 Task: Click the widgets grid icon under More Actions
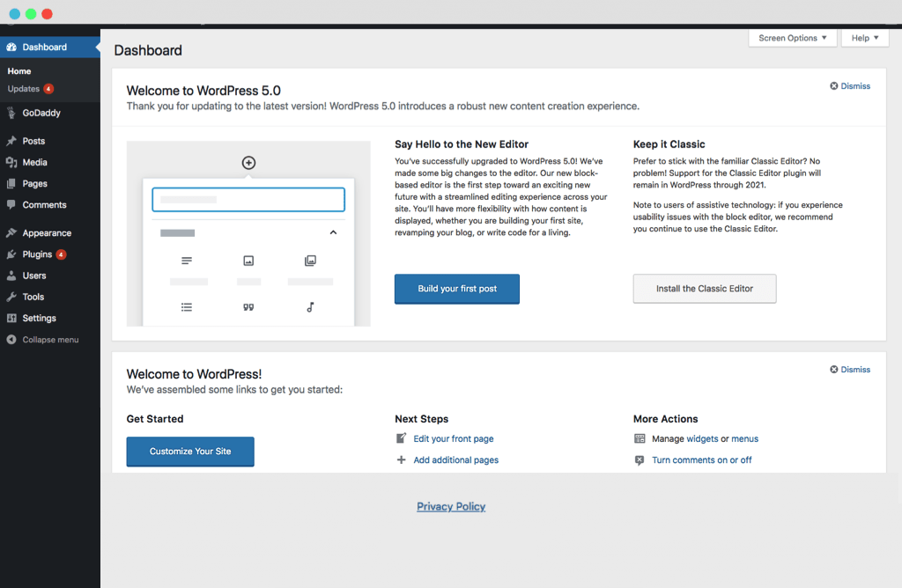638,438
